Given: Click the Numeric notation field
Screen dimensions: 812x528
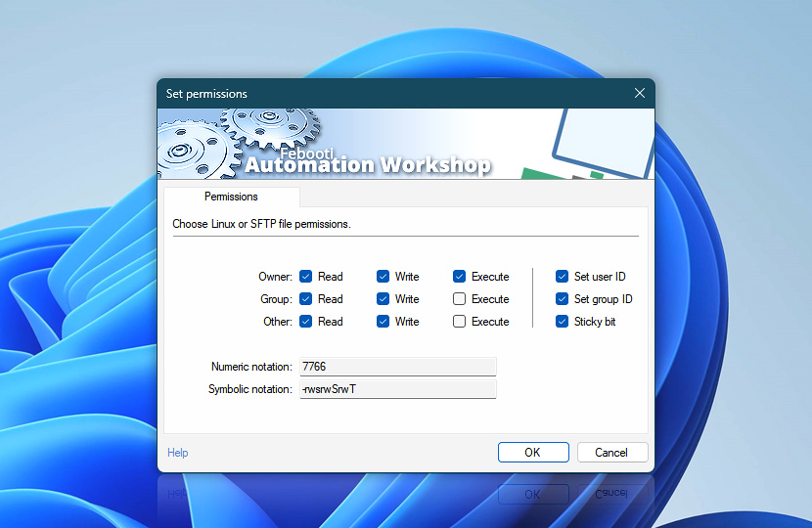Looking at the screenshot, I should click(x=398, y=367).
